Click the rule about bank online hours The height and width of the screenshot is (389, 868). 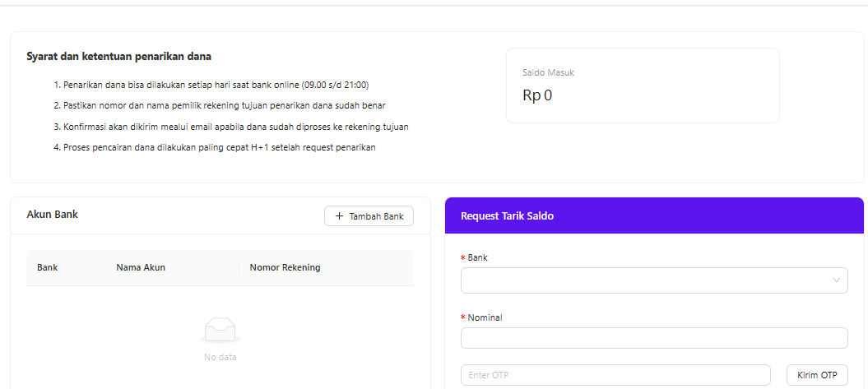click(216, 85)
